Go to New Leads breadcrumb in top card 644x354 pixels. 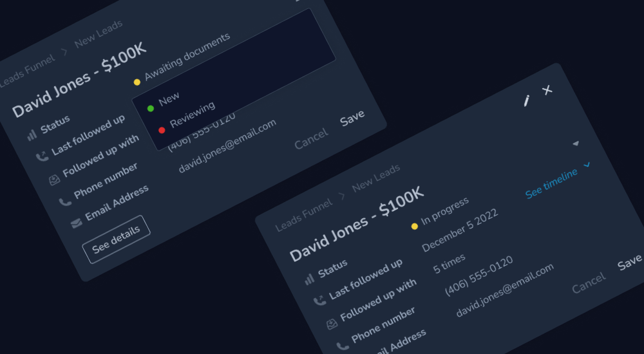pyautogui.click(x=99, y=33)
